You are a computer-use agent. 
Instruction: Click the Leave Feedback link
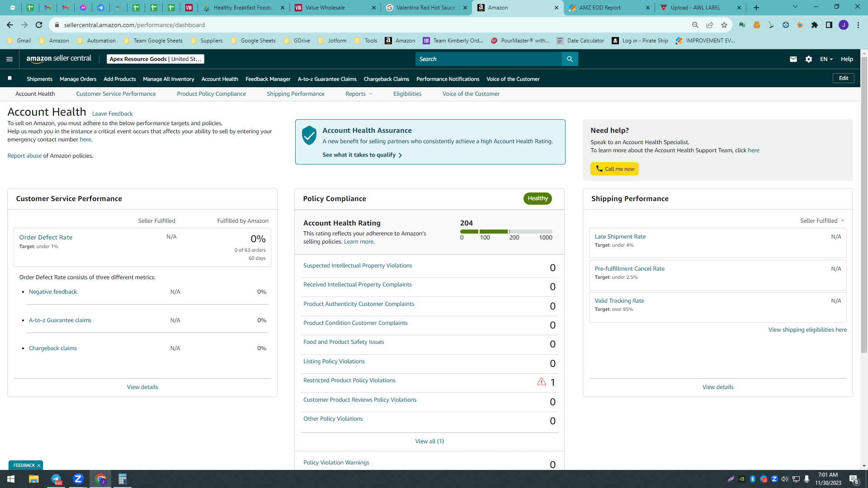pyautogui.click(x=112, y=114)
